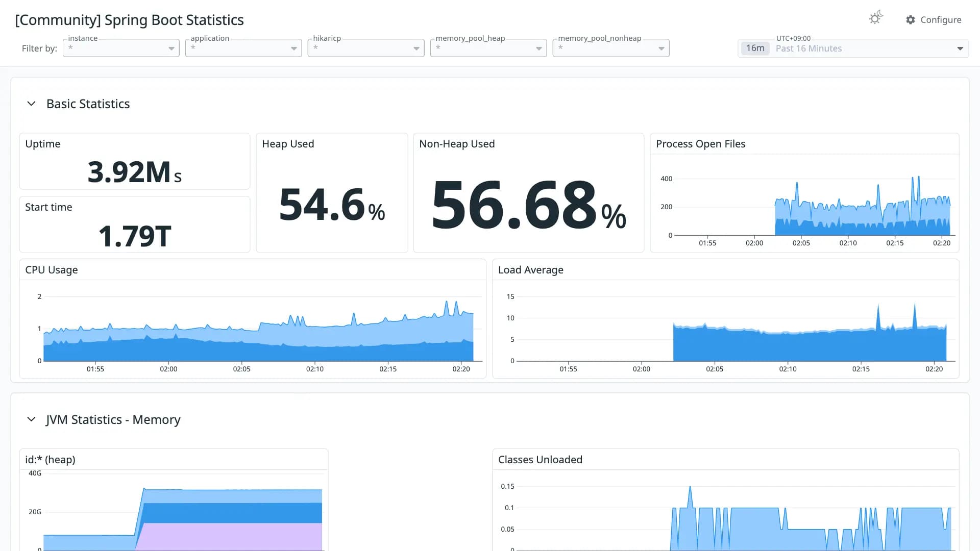Open the instance filter dropdown
This screenshot has width=980, height=551.
coord(121,48)
